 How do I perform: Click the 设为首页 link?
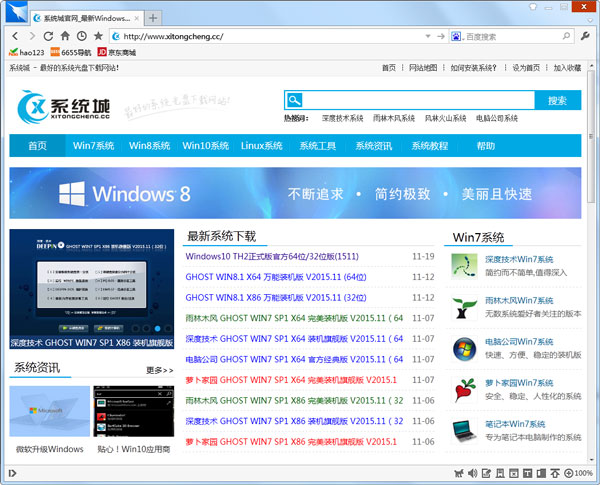[x=526, y=68]
